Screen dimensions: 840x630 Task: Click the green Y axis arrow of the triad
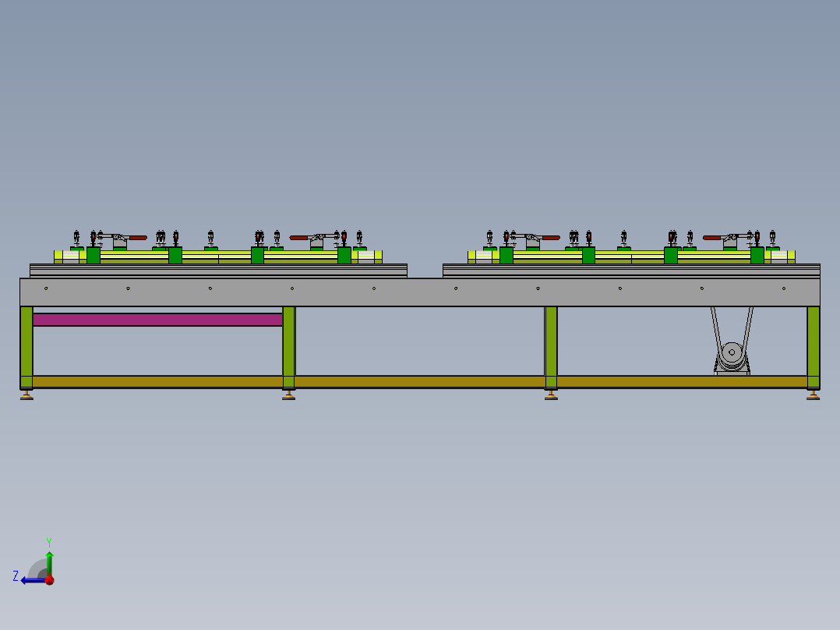tap(49, 562)
